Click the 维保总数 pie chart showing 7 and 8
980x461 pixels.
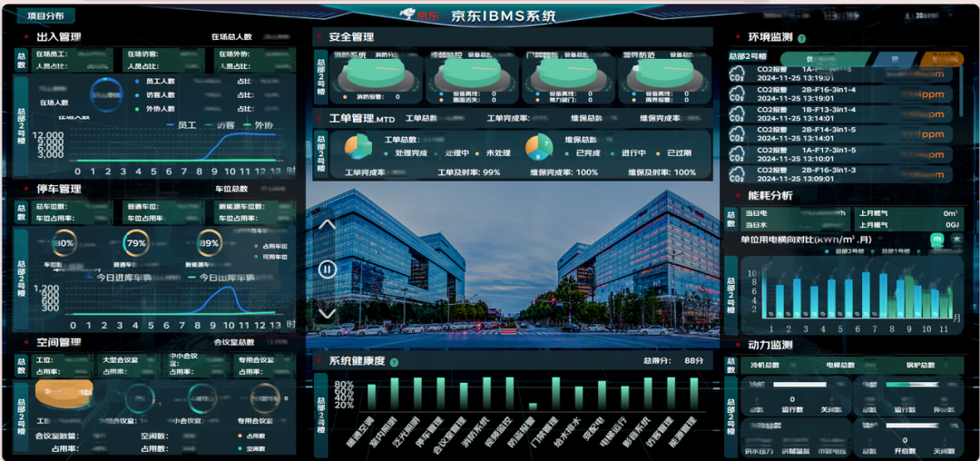tap(539, 147)
